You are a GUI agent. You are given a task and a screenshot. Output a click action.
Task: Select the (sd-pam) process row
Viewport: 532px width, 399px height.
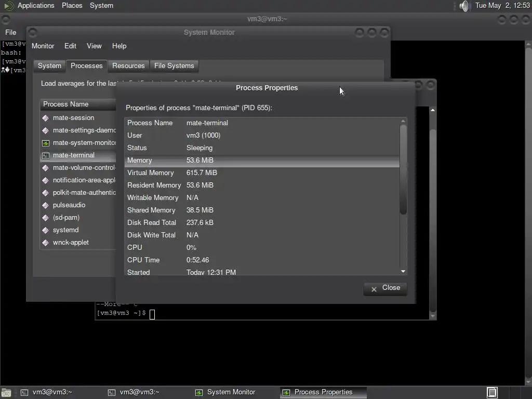(x=78, y=218)
